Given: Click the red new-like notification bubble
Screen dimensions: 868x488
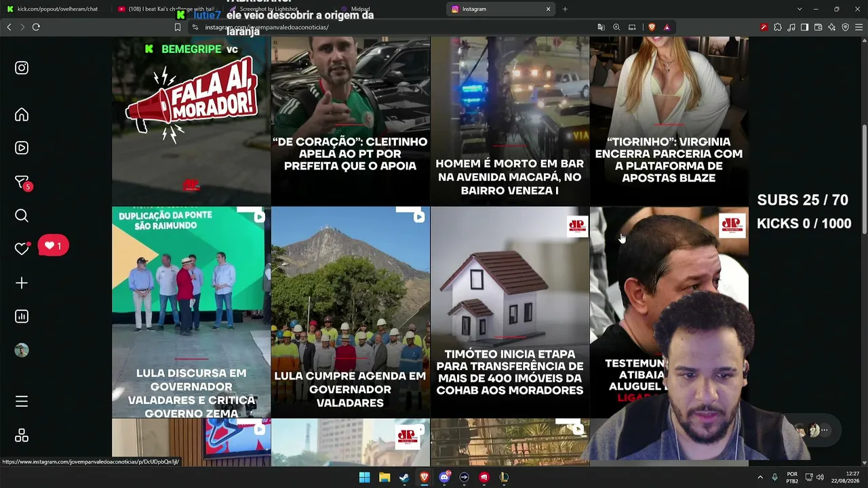Looking at the screenshot, I should [x=53, y=246].
